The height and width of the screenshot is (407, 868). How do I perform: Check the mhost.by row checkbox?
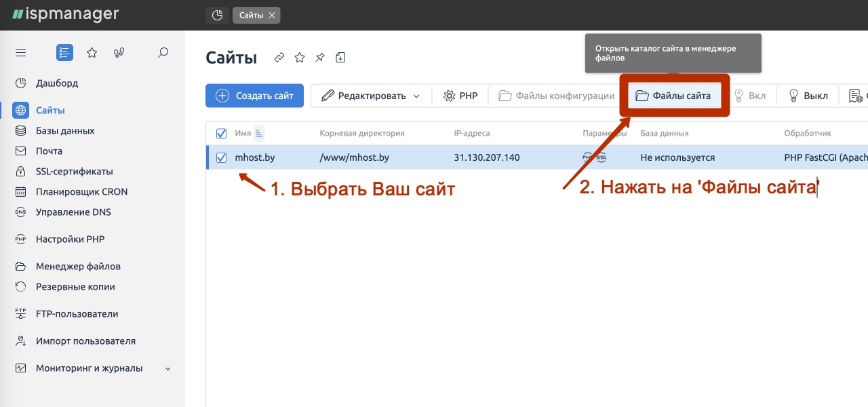pyautogui.click(x=221, y=157)
